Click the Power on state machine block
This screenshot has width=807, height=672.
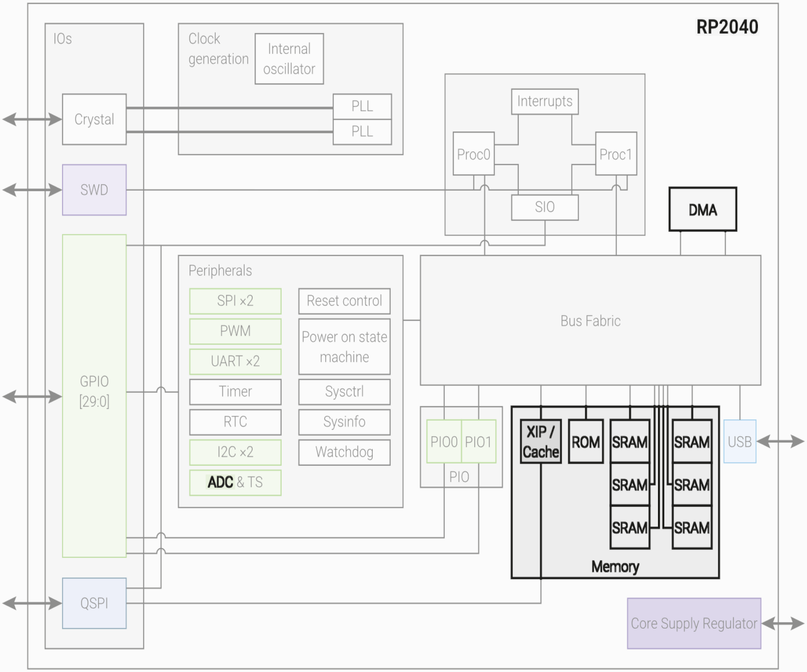point(344,346)
